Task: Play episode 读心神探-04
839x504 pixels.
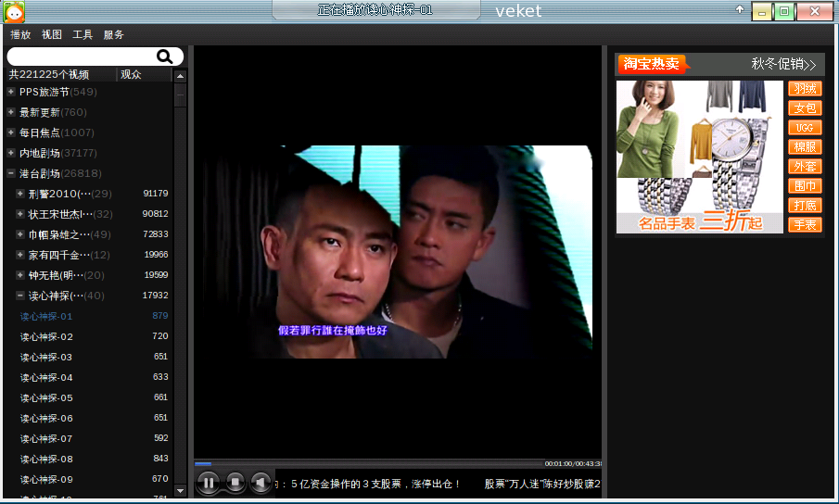Action: (x=46, y=377)
